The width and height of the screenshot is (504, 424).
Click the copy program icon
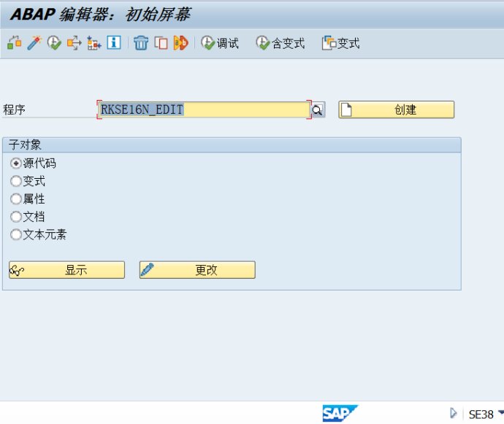161,43
